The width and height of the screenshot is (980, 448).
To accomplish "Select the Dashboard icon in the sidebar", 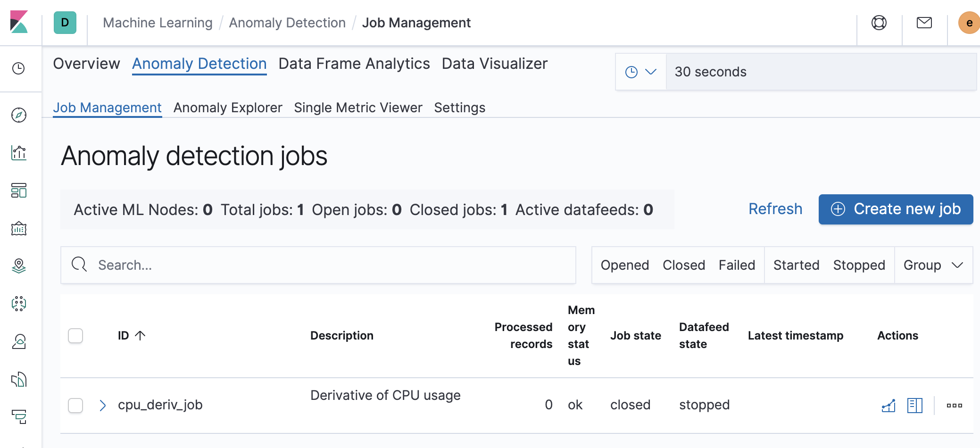I will 18,191.
